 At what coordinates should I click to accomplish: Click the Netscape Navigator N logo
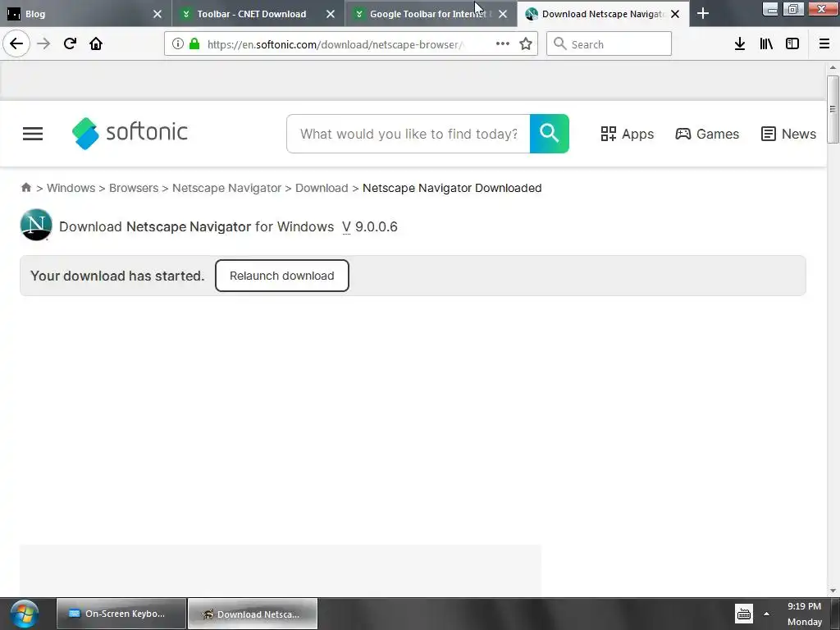(x=36, y=225)
